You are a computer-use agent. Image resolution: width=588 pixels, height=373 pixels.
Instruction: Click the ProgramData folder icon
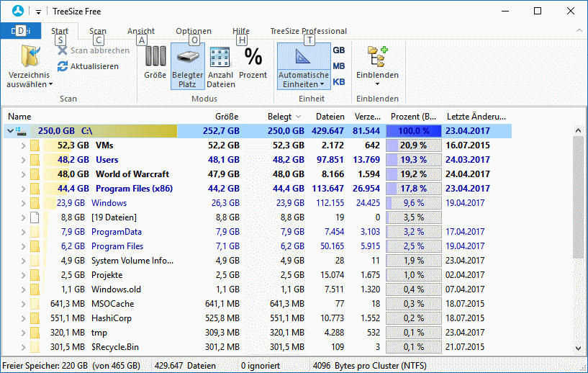click(x=35, y=232)
